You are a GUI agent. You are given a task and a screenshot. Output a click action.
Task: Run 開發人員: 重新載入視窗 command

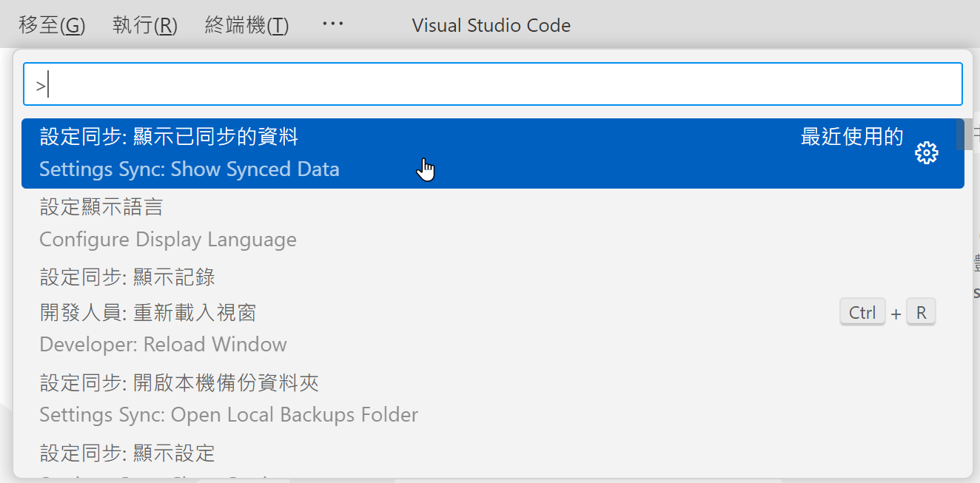click(493, 328)
